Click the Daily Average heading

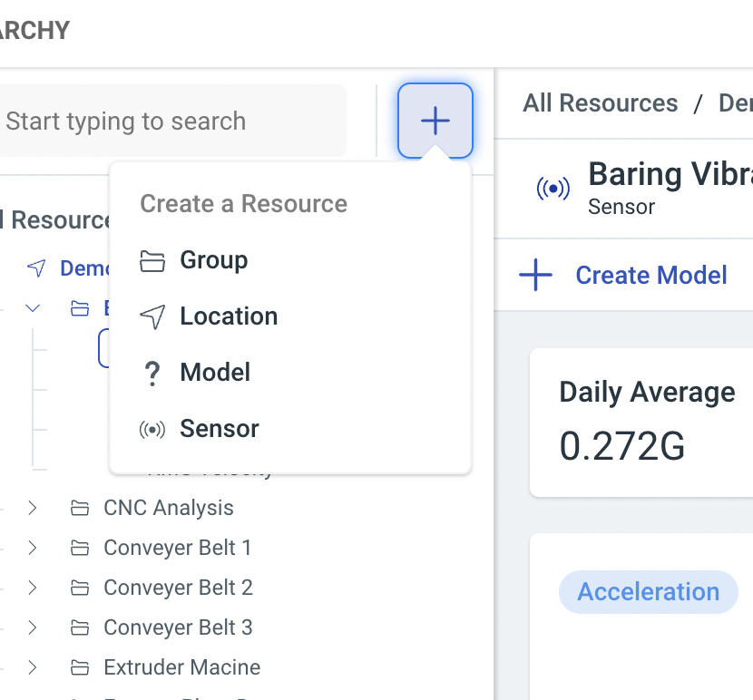pos(647,393)
